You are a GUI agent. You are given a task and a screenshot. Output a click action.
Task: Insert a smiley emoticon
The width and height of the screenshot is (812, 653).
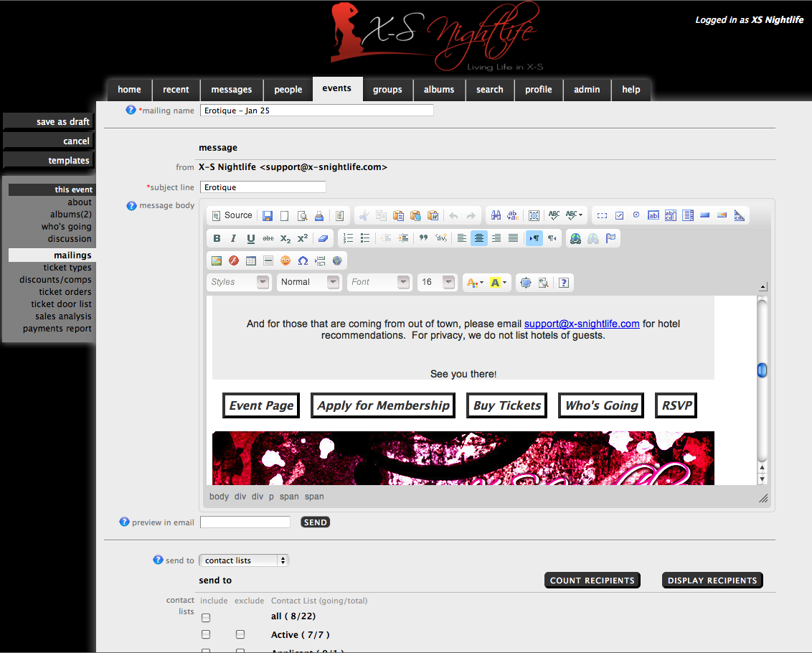pyautogui.click(x=285, y=260)
